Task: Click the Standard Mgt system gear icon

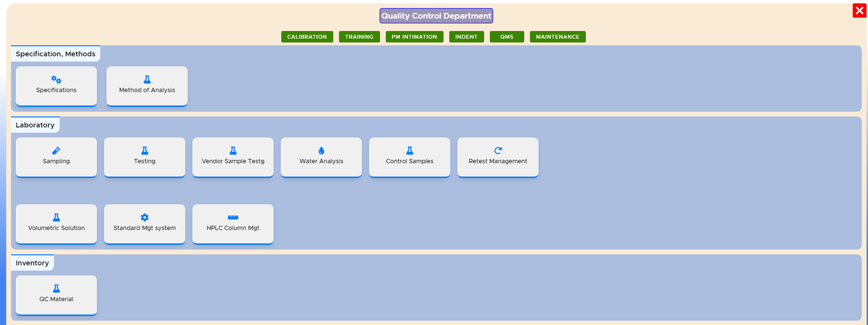Action: pos(145,218)
